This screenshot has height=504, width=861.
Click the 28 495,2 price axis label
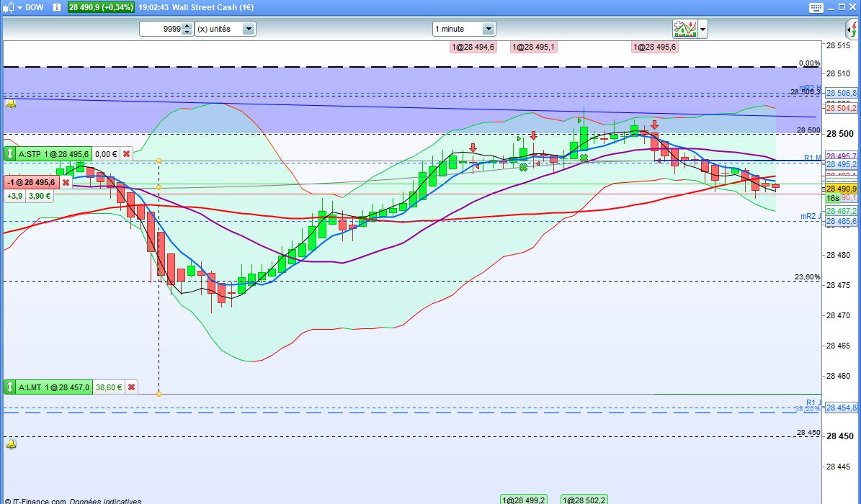click(x=842, y=164)
